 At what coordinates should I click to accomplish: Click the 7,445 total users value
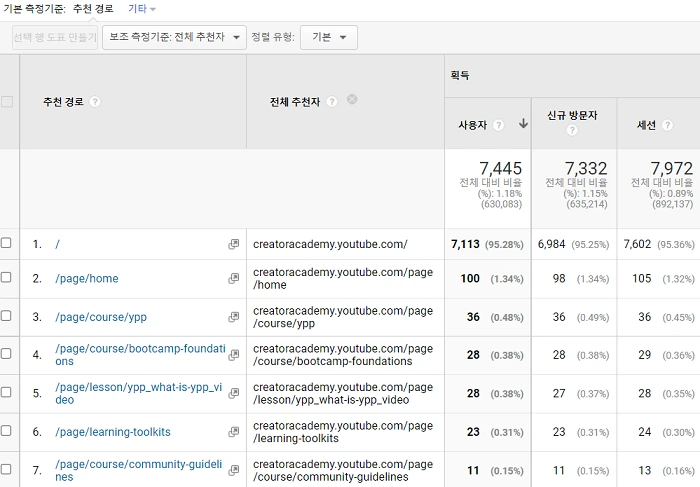point(500,168)
